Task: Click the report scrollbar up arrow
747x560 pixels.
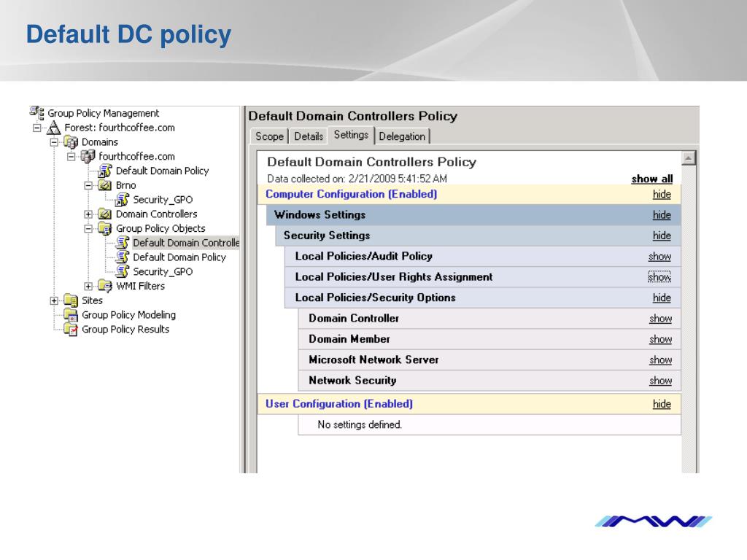Action: [689, 158]
